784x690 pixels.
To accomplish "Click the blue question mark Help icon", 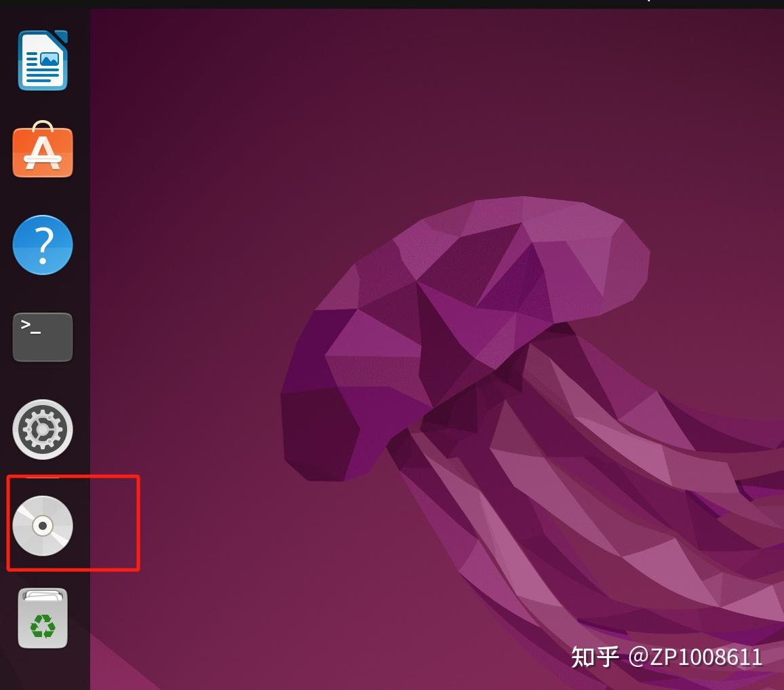I will point(42,245).
